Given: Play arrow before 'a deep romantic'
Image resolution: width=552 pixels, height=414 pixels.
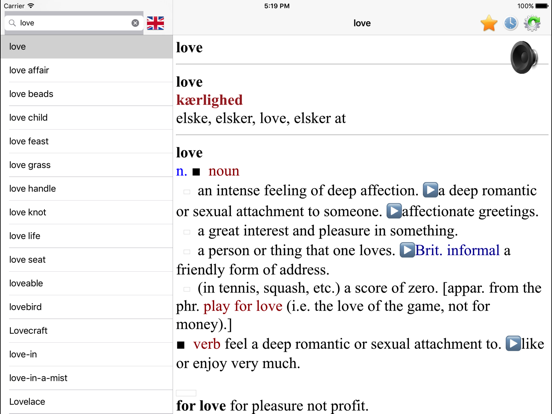Looking at the screenshot, I should [430, 190].
